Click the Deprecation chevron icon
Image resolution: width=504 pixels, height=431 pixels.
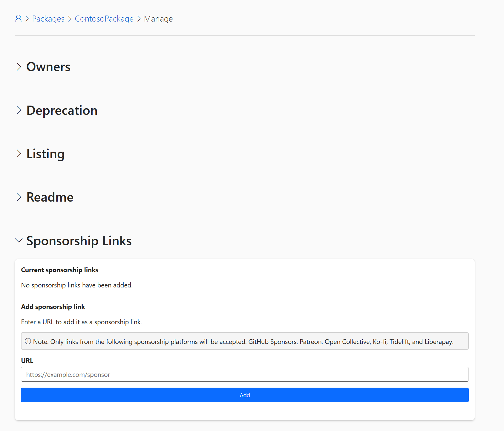pos(19,110)
